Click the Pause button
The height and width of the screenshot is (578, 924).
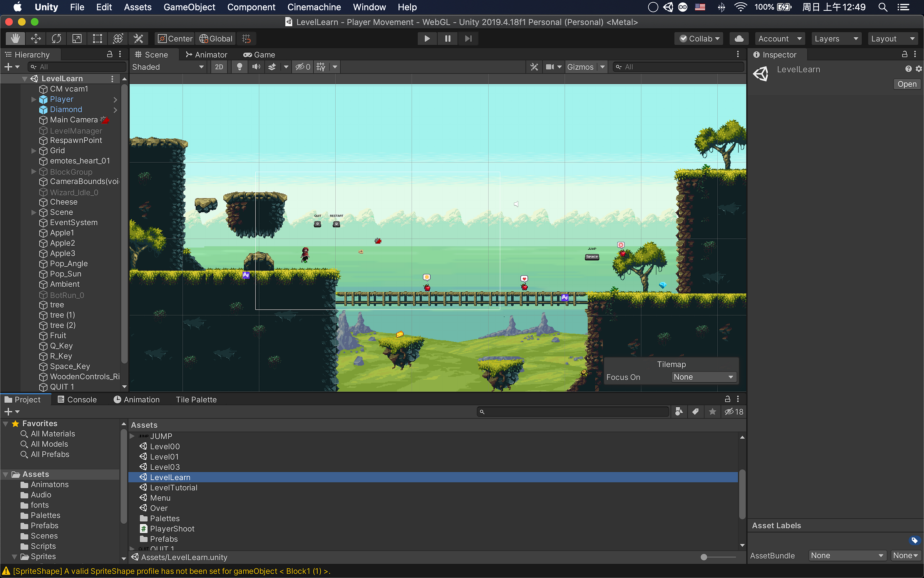point(448,39)
